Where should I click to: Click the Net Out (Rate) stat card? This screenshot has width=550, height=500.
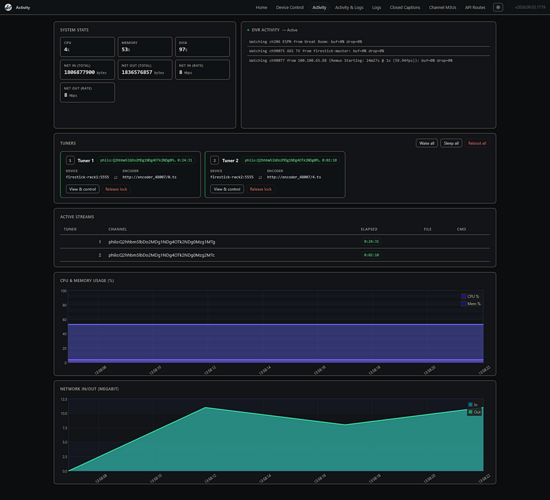[87, 92]
